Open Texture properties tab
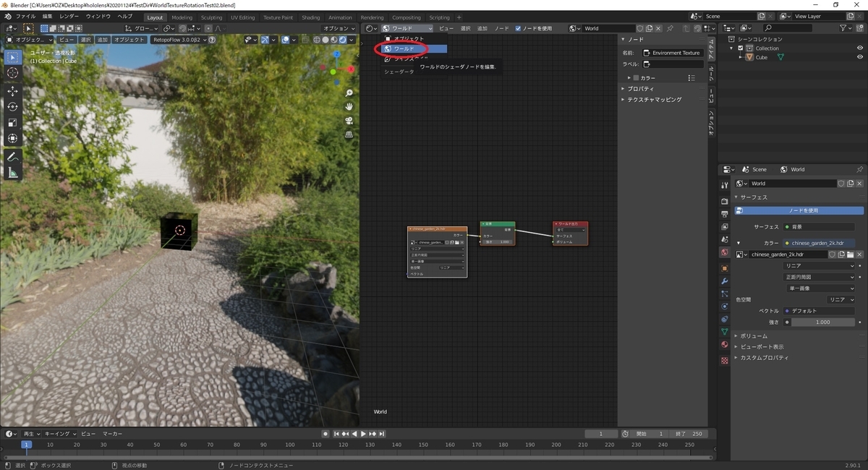This screenshot has height=470, width=868. [724, 360]
